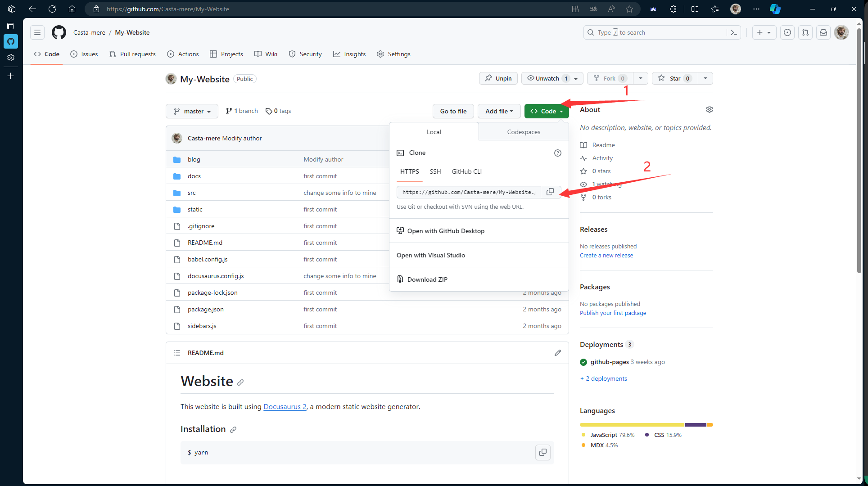Open GitHub sidebar app icon in Edge sidebar

11,41
